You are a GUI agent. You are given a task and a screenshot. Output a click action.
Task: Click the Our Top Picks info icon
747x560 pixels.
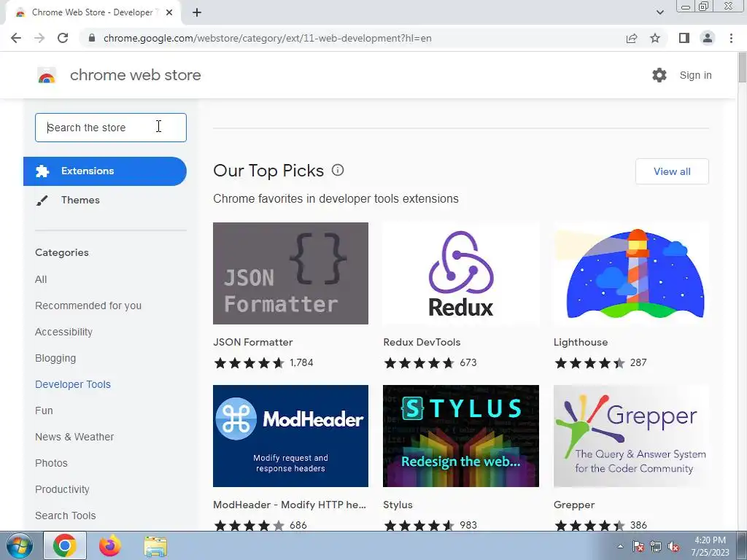338,170
